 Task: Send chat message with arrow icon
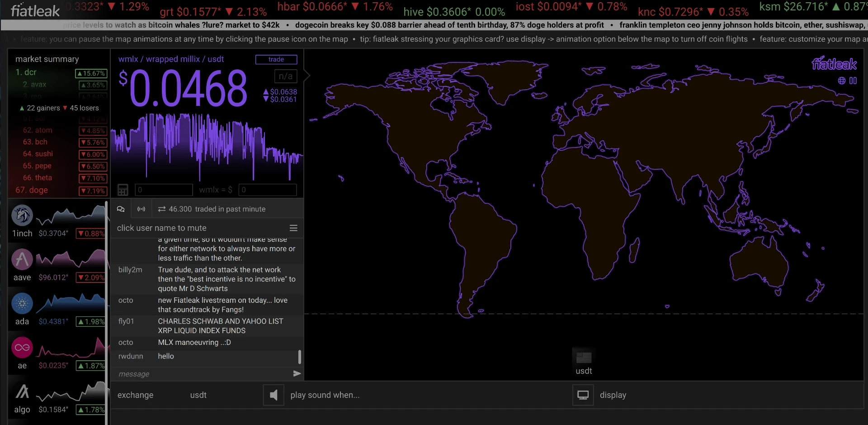297,374
